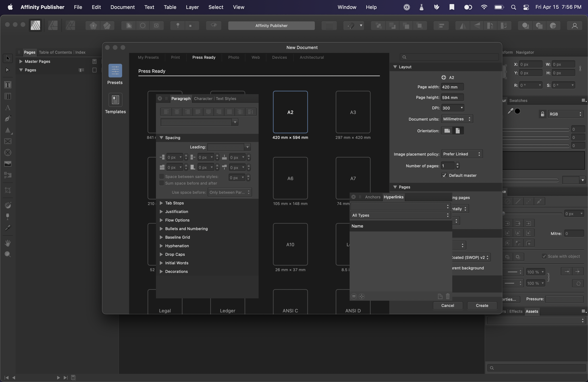588x382 pixels.
Task: Click the Cancel button
Action: click(447, 306)
